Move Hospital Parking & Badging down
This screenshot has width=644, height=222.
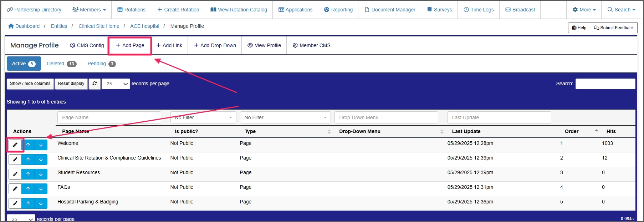(x=41, y=203)
